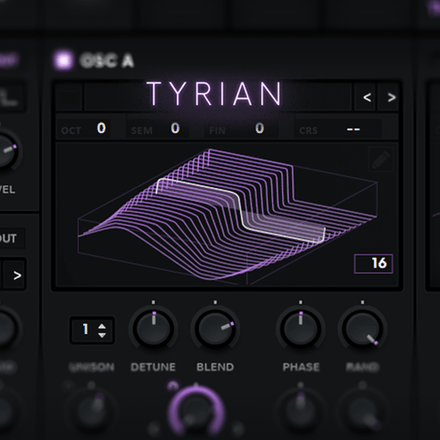The image size is (440, 440).
Task: Click the right arrow under OUT section
Action: (17, 275)
